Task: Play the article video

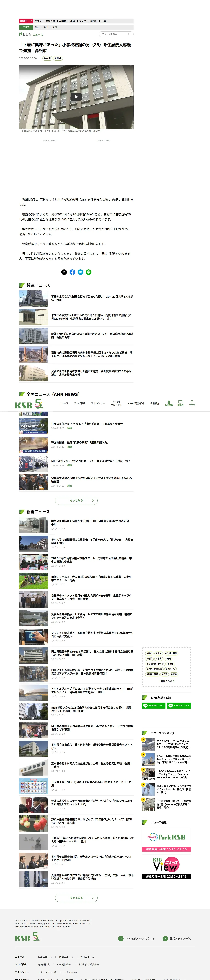Action: pos(76,97)
